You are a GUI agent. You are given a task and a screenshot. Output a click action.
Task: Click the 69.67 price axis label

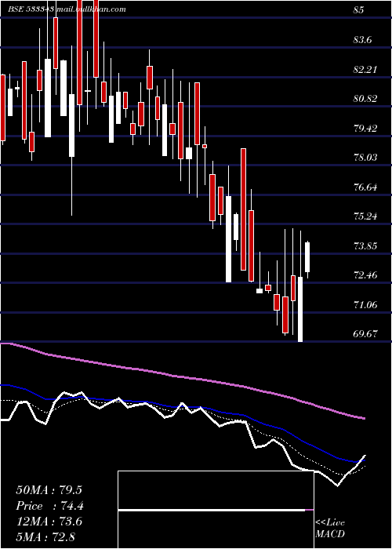(x=366, y=334)
